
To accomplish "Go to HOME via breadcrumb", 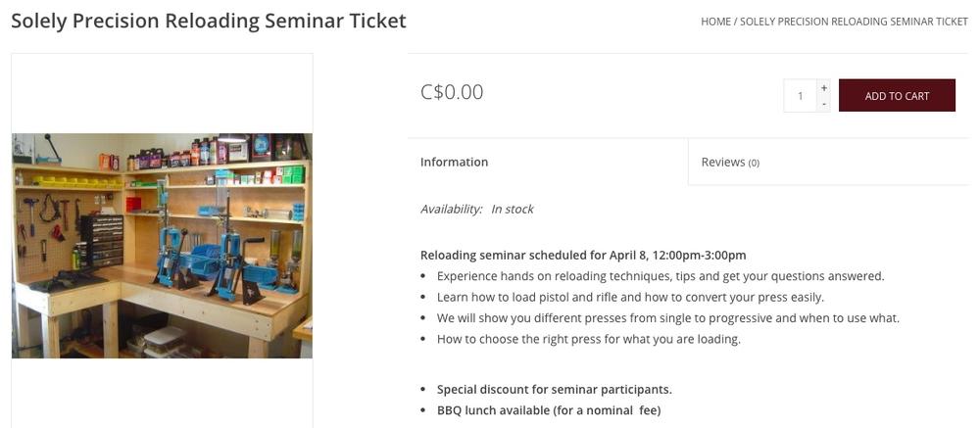I will click(x=715, y=22).
